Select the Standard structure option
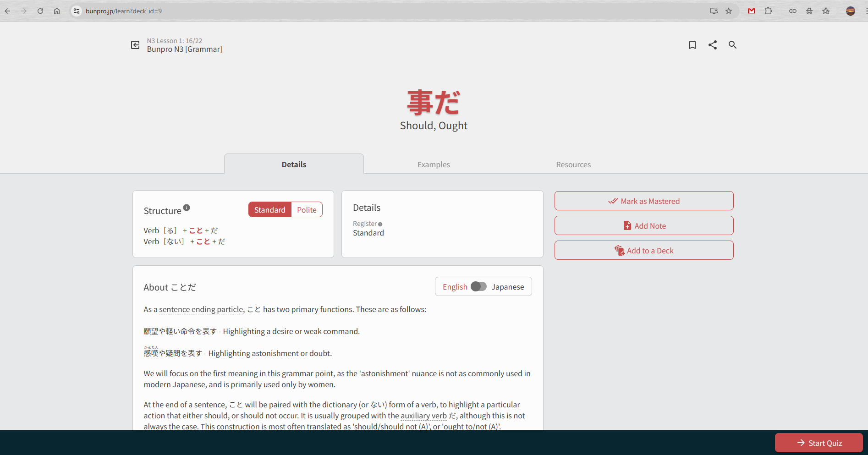This screenshot has width=868, height=455. [x=270, y=210]
